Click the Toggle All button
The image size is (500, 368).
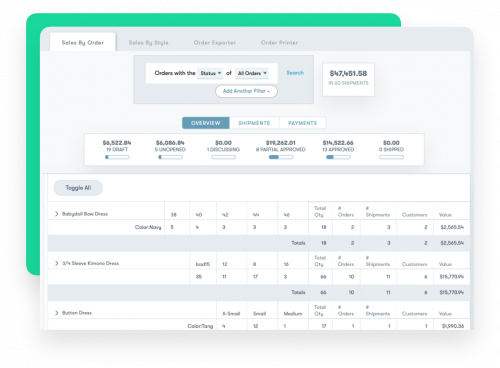(x=78, y=188)
